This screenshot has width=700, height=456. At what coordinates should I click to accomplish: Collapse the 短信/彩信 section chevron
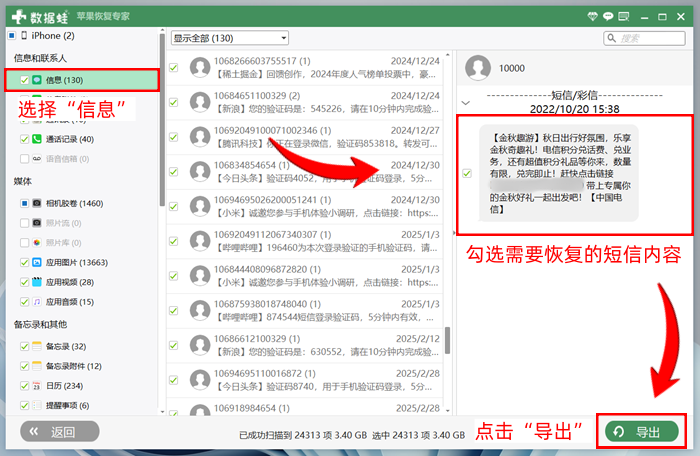point(466,103)
